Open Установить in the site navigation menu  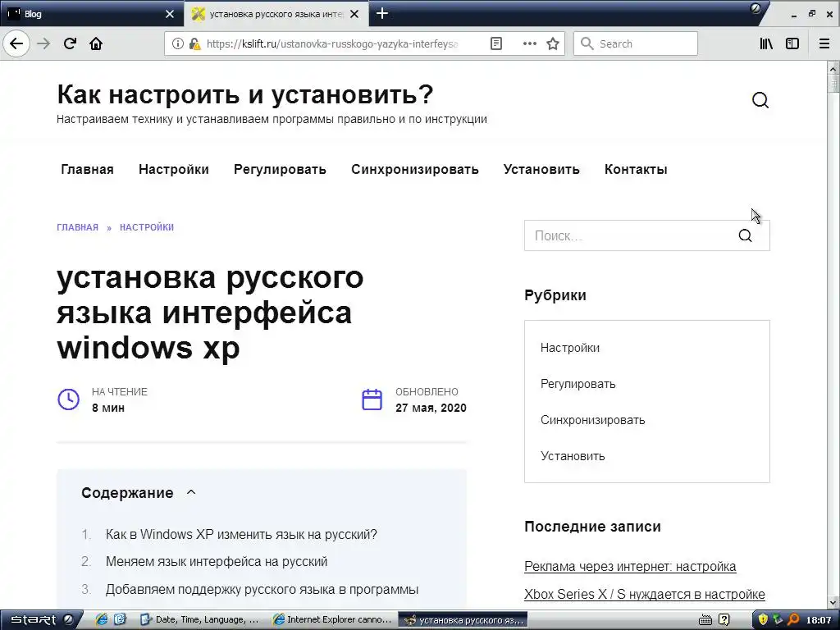click(541, 169)
